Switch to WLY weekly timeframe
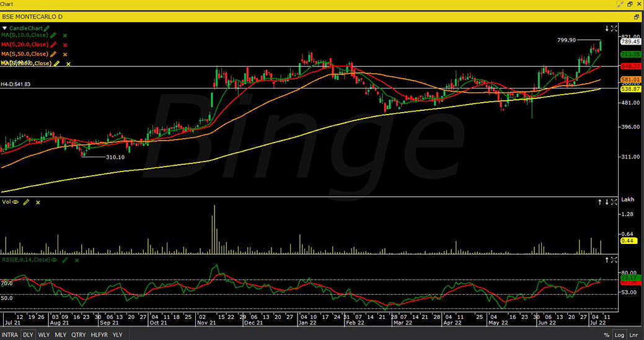 tap(44, 334)
